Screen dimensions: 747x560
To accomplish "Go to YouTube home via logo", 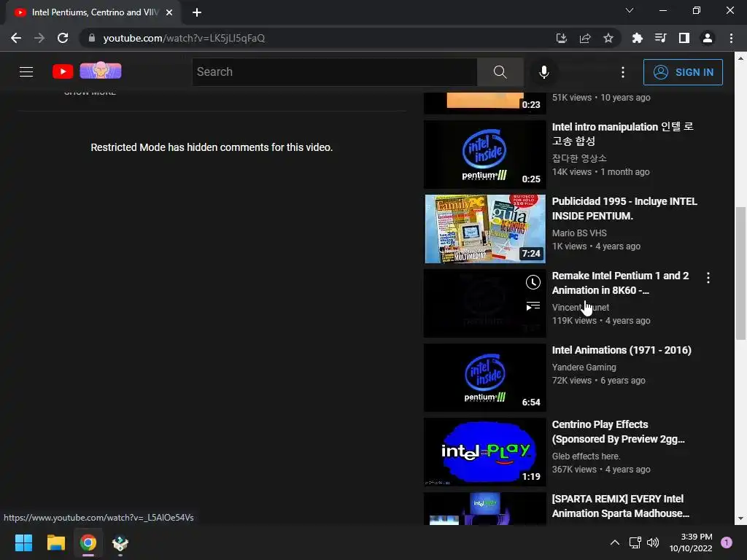I will (63, 71).
